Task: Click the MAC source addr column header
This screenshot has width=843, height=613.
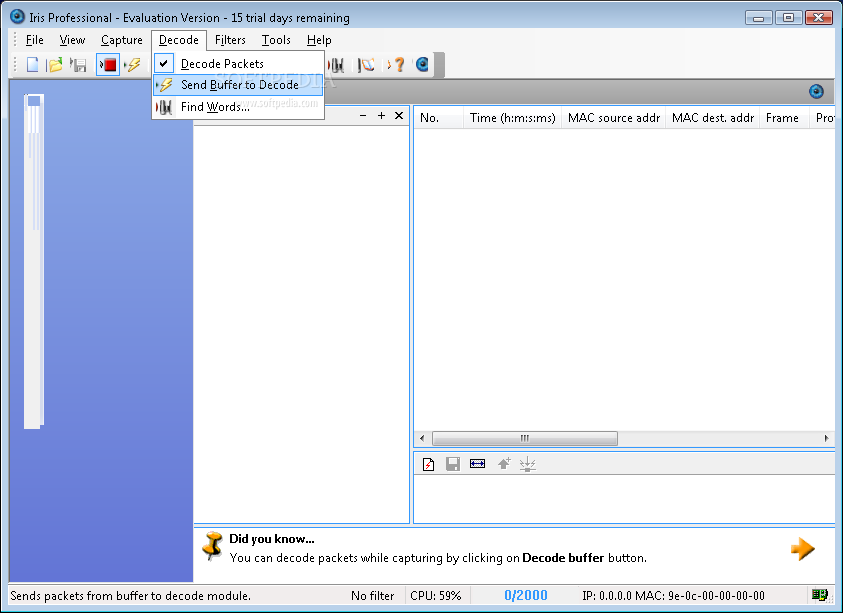Action: (613, 118)
